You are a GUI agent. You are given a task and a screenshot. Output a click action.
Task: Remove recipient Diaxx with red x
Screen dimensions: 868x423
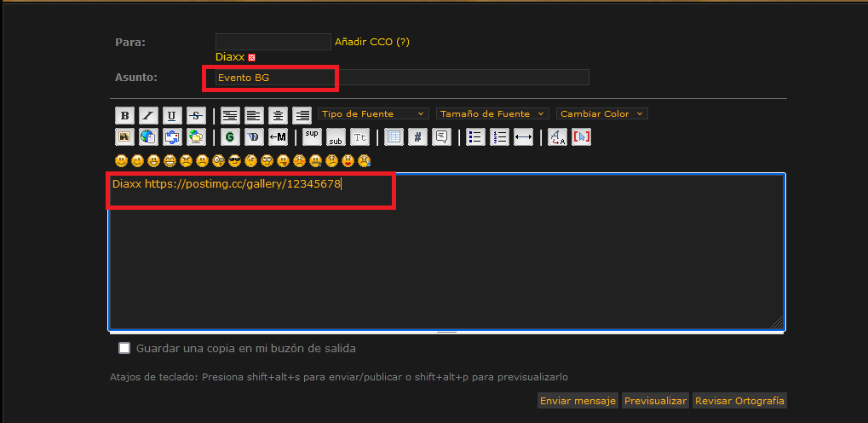(x=252, y=58)
